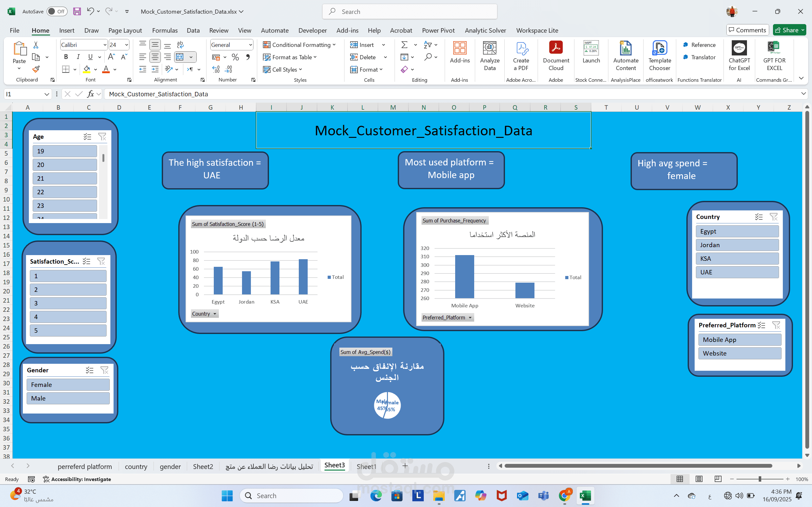Click the zoom level slider
The height and width of the screenshot is (507, 812).
click(x=760, y=479)
